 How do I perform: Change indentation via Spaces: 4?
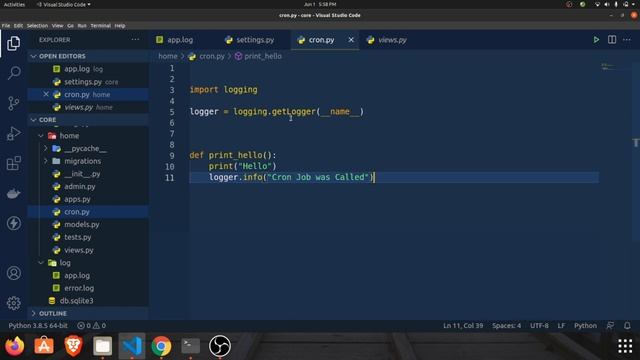[x=507, y=325]
